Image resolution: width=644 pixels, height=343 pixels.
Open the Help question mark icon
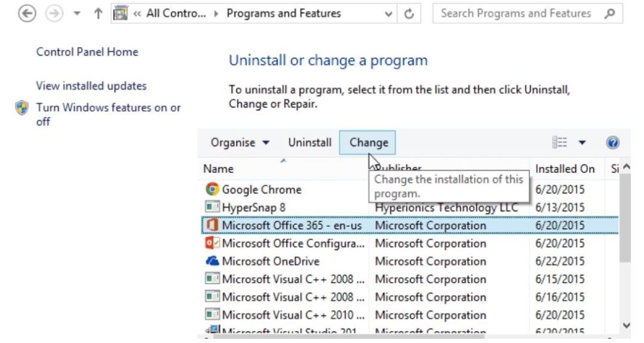pyautogui.click(x=613, y=143)
